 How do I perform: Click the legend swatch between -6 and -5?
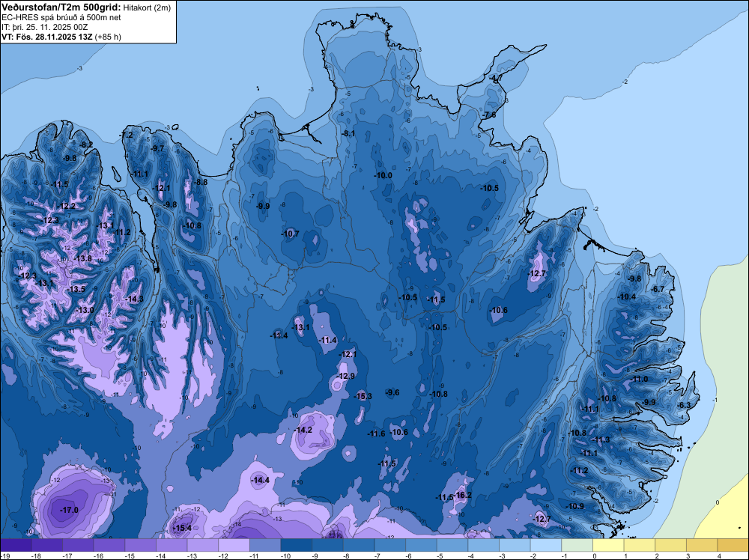tap(421, 545)
